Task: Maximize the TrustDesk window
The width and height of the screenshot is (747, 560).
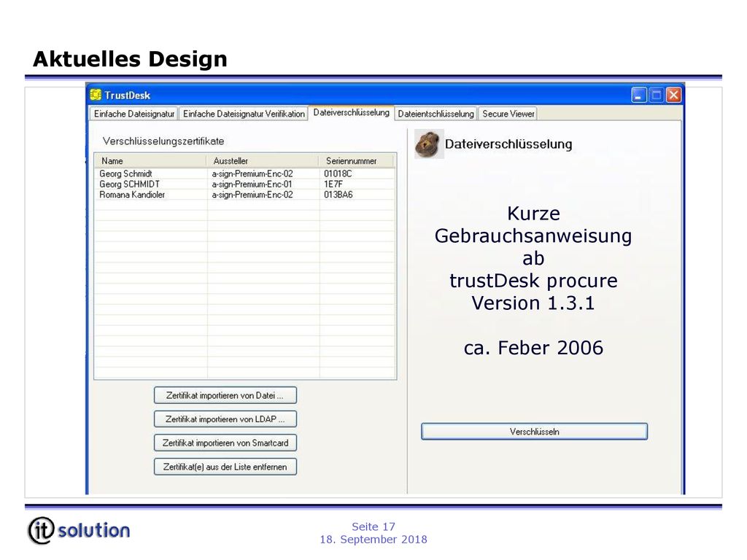Action: click(x=656, y=96)
